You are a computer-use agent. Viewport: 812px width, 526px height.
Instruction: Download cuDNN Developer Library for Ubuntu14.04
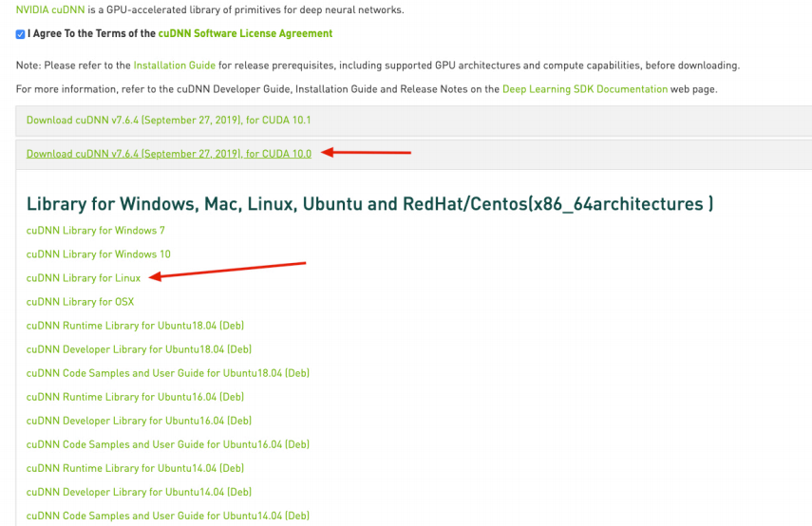coord(139,493)
